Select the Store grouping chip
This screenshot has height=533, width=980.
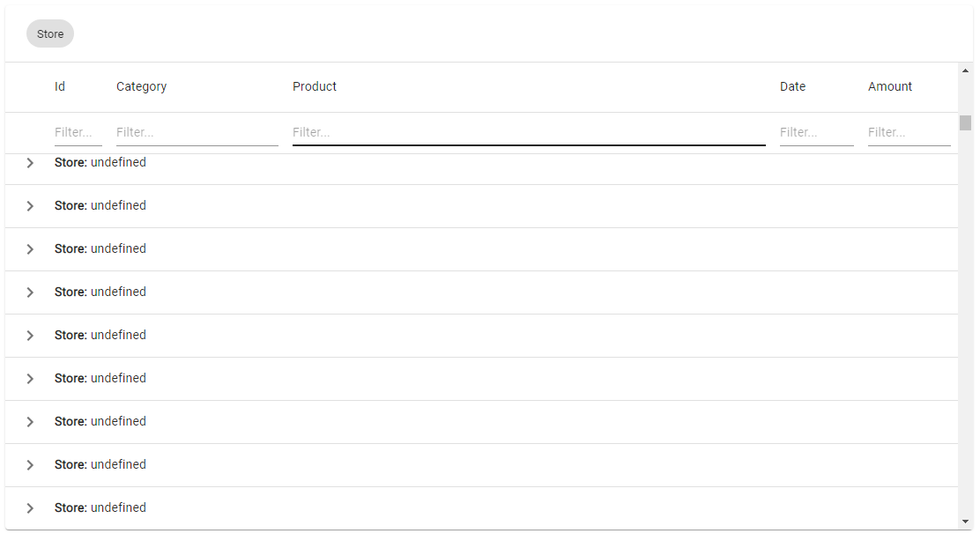[49, 33]
